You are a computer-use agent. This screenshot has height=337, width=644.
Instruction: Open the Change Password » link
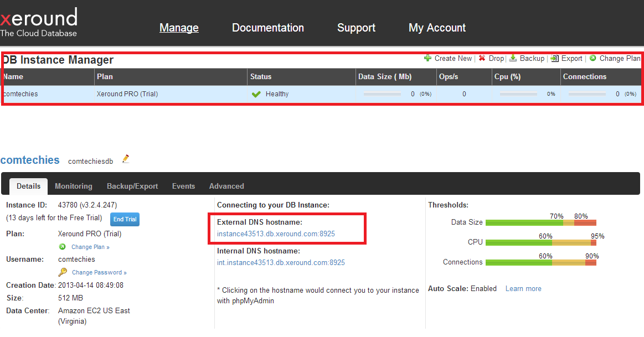click(x=99, y=272)
